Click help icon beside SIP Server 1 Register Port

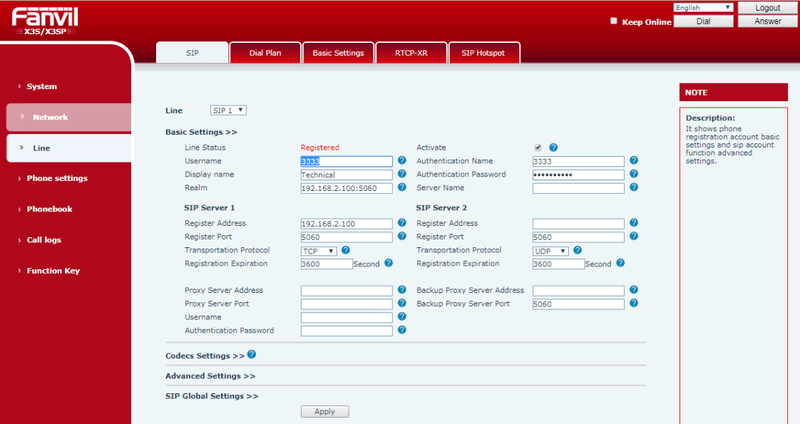pos(402,237)
